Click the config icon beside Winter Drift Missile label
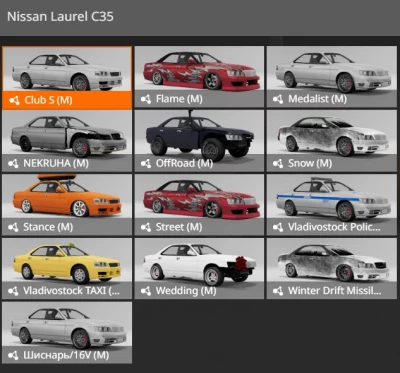The width and height of the screenshot is (400, 373). pyautogui.click(x=278, y=291)
